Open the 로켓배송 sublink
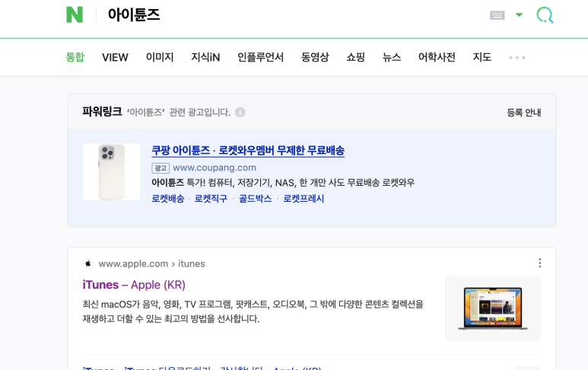This screenshot has width=588, height=370. tap(167, 199)
